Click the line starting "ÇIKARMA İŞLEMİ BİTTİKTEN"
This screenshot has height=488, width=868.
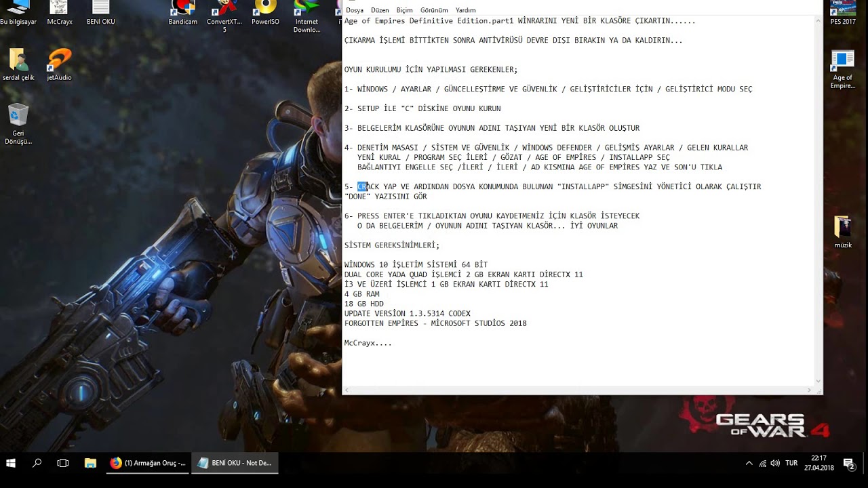(513, 41)
